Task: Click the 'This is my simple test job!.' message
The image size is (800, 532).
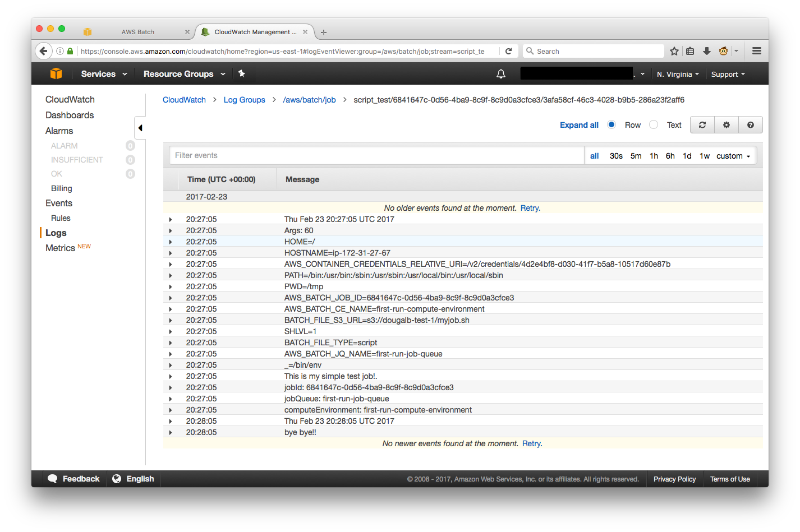Action: pos(331,376)
